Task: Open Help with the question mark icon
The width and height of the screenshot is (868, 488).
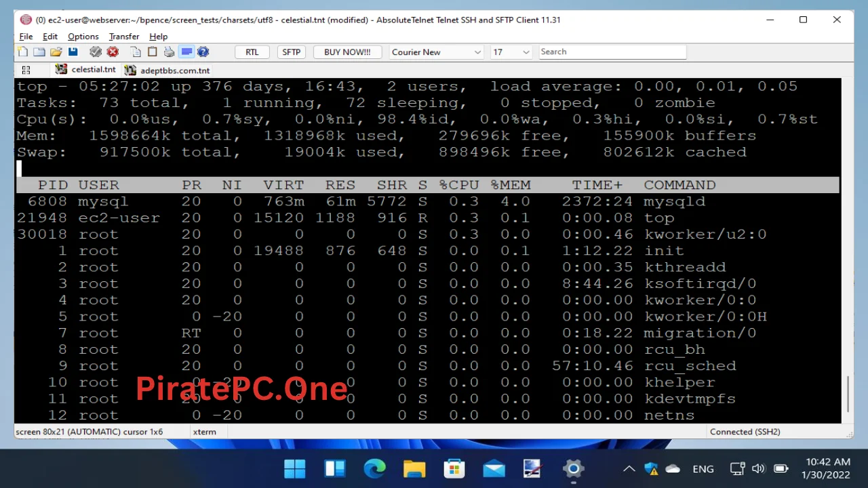Action: [203, 52]
